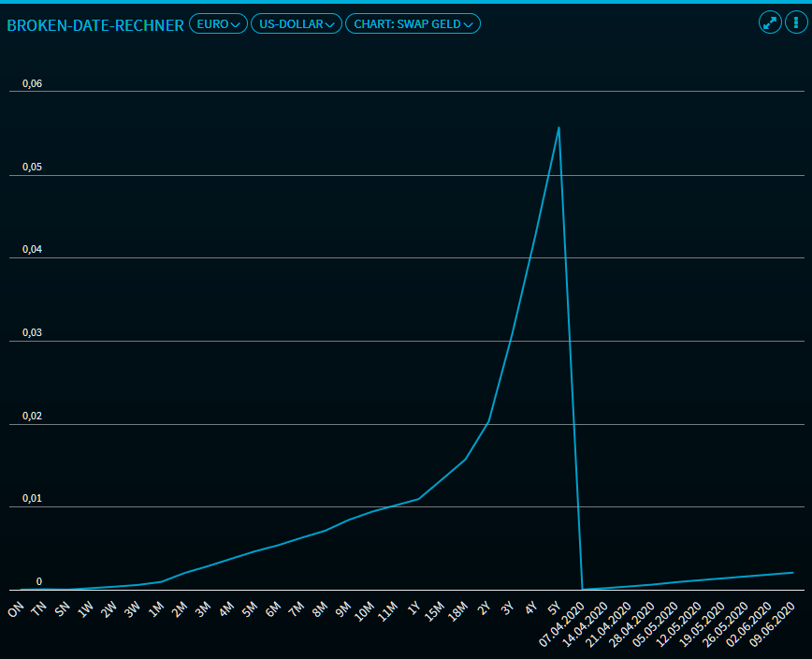
Task: Open the US-DOLLAR currency dropdown
Action: pos(296,24)
